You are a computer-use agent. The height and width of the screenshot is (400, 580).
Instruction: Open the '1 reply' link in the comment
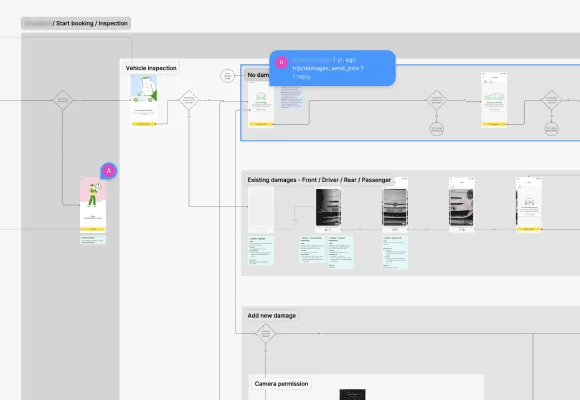[x=301, y=77]
